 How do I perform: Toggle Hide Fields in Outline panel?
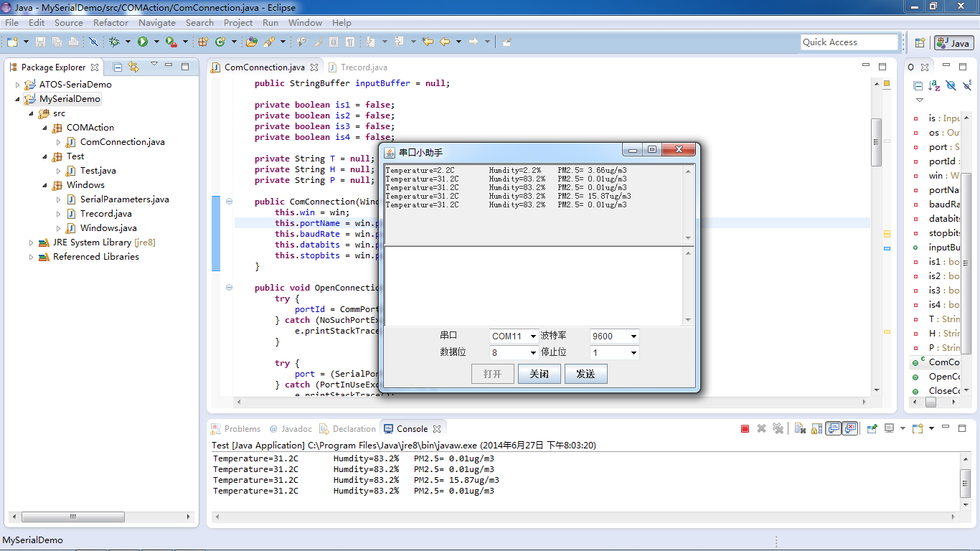click(x=951, y=86)
